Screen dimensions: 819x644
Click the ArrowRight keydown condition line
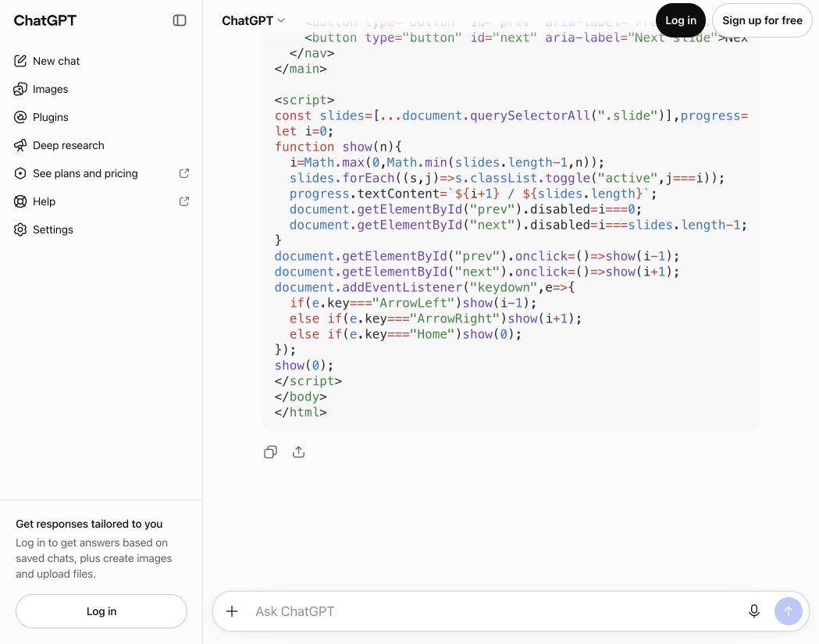tap(436, 318)
